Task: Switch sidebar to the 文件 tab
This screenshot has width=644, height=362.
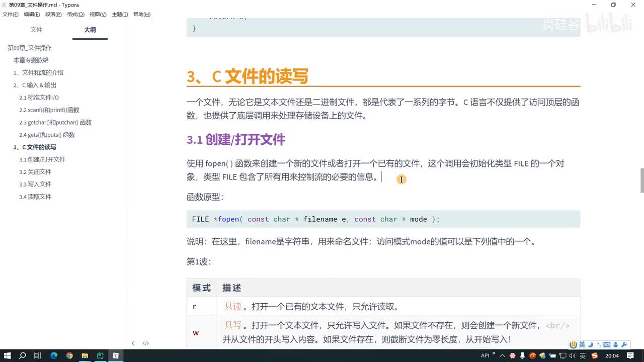Action: coord(36,30)
